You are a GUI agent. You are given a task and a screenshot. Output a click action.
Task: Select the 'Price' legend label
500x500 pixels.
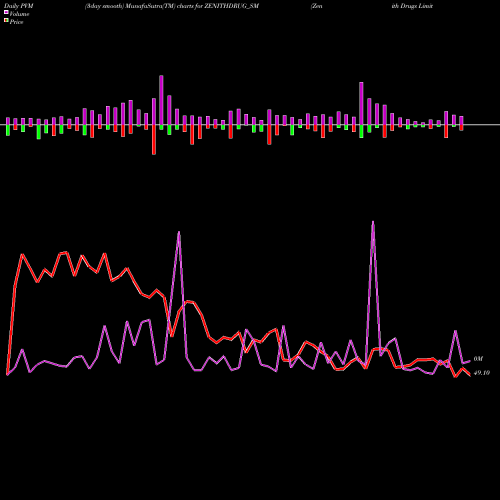(17, 22)
